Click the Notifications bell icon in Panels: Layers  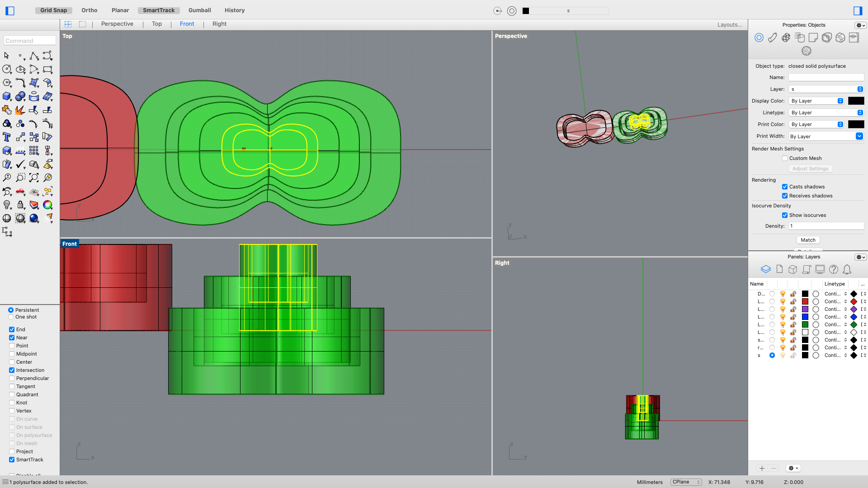847,269
